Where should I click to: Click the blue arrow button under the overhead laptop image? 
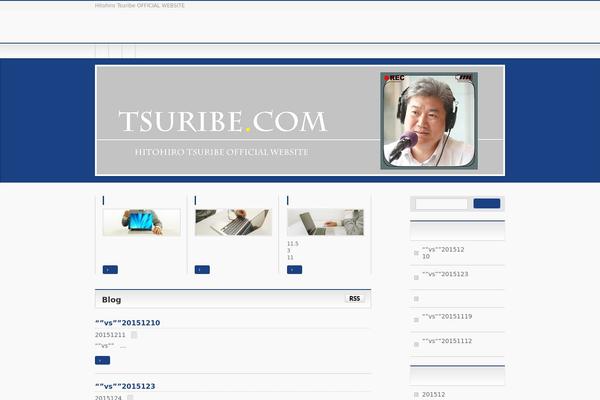point(202,270)
